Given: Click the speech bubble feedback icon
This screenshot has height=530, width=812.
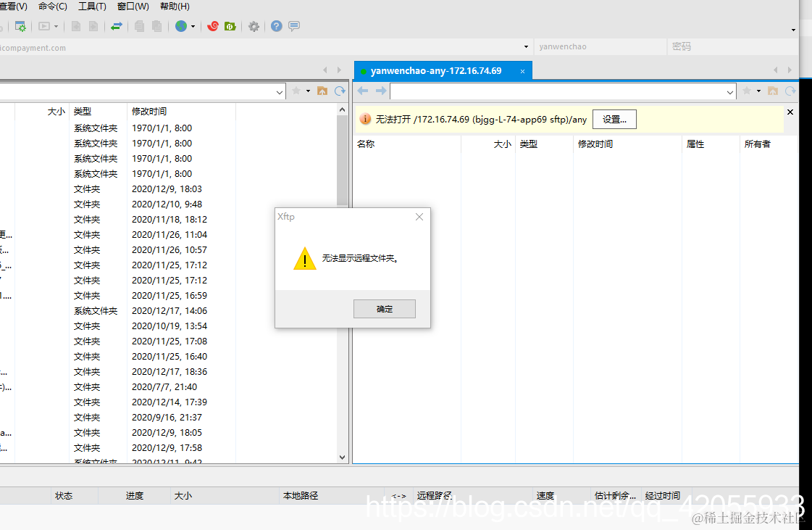Looking at the screenshot, I should [x=294, y=26].
